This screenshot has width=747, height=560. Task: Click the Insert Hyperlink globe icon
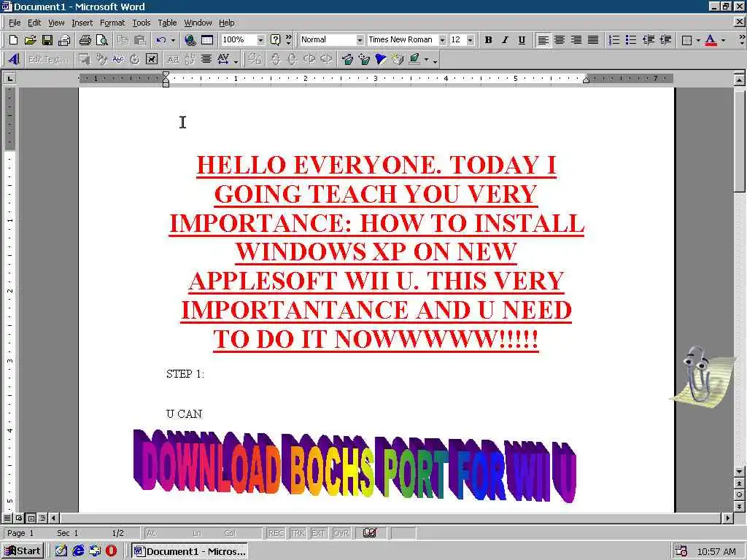click(190, 40)
